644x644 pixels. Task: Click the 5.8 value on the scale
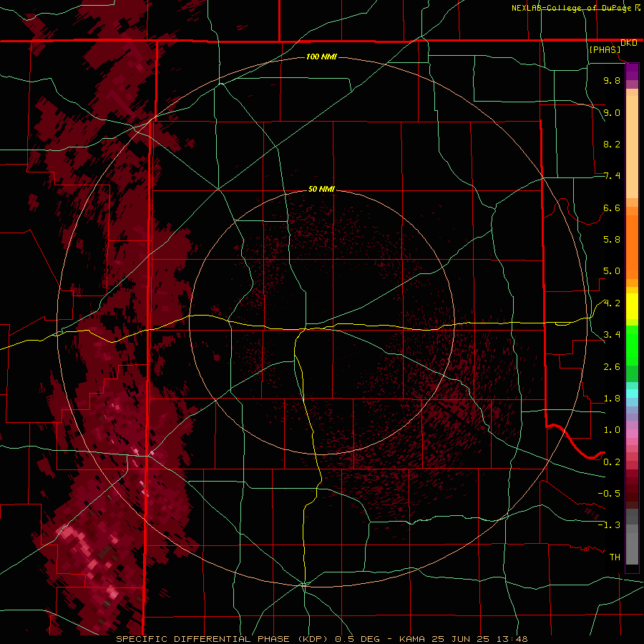coord(612,240)
